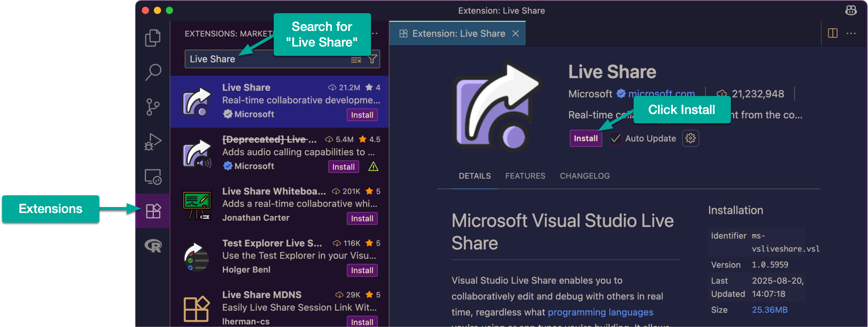Viewport: 868px width, 327px height.
Task: Click the deprecated extension warning triangle
Action: 373,167
